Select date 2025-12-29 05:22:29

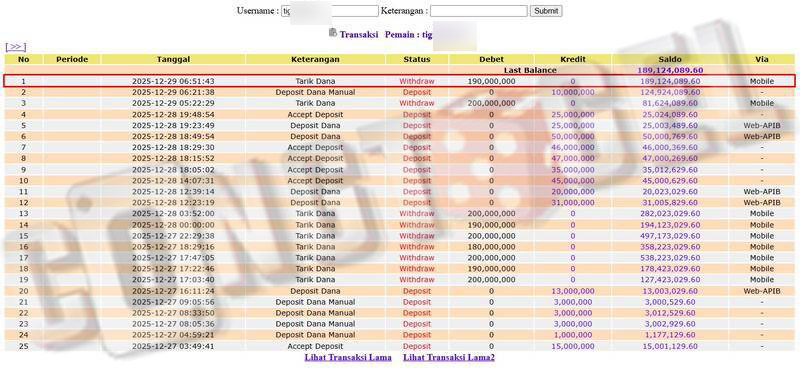[x=173, y=103]
